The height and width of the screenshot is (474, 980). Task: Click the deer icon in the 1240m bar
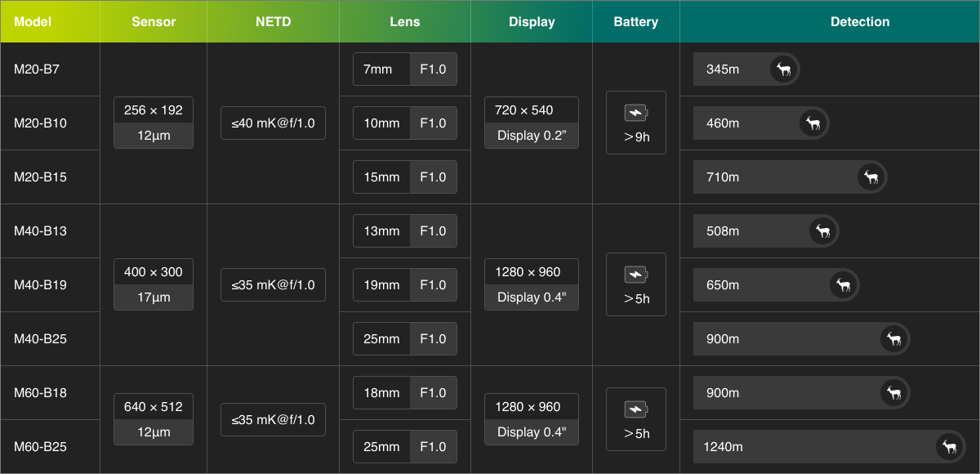click(950, 447)
